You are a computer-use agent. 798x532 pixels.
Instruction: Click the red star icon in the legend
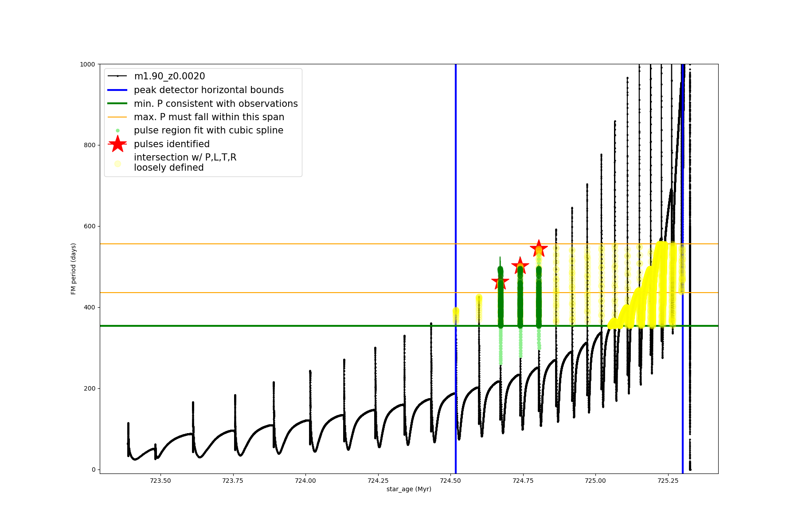tap(117, 144)
